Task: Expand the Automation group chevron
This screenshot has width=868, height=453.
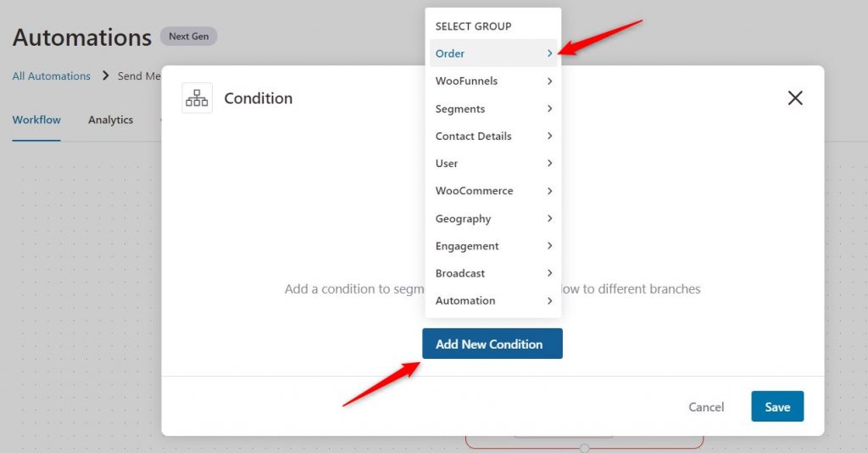Action: pyautogui.click(x=549, y=300)
